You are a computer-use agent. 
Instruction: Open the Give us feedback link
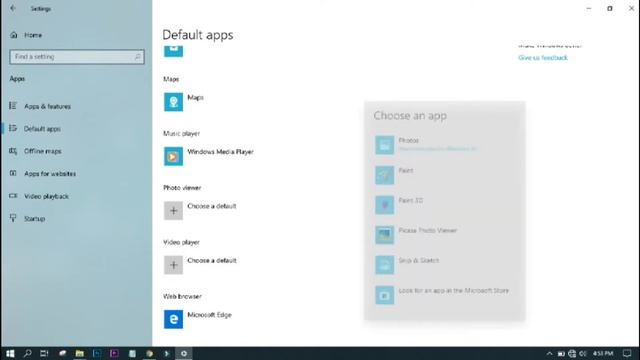tap(543, 58)
